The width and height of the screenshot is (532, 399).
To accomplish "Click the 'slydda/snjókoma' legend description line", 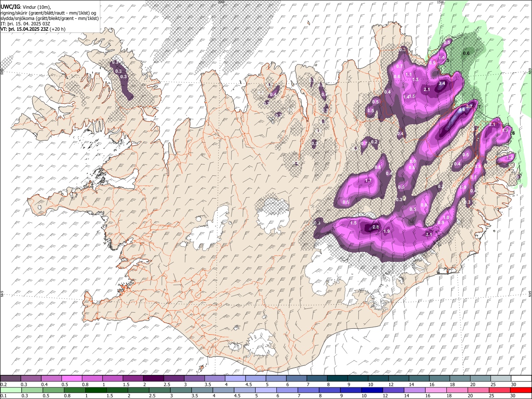I will pos(49,18).
